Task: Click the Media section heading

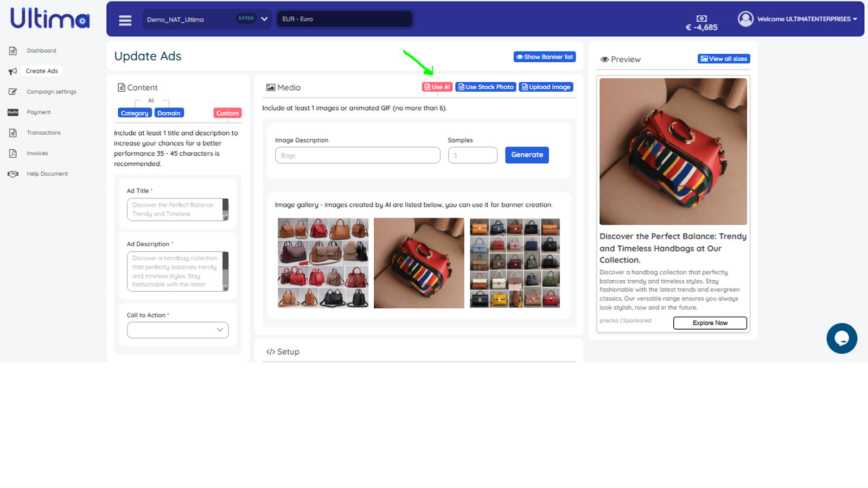Action: (x=283, y=88)
